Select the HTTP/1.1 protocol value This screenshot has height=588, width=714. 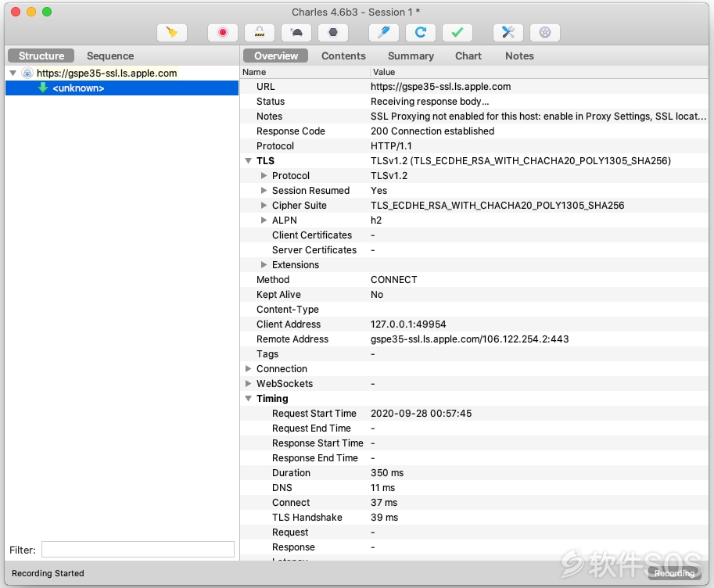coord(391,145)
